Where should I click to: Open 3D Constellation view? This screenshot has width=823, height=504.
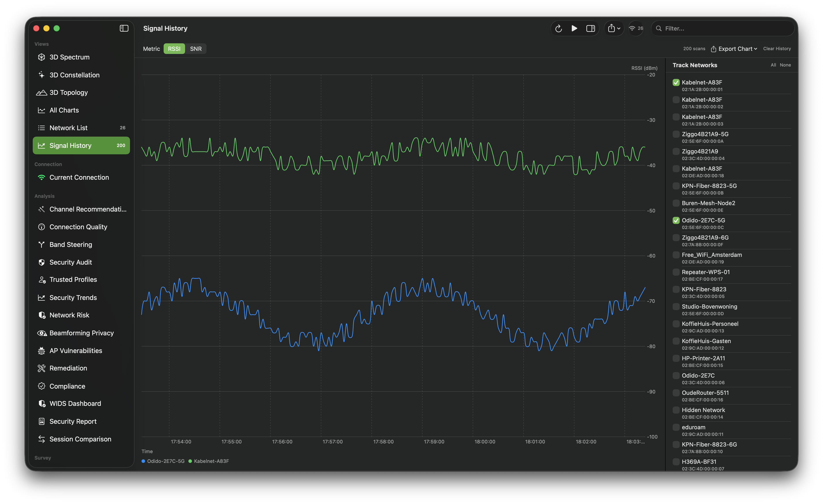[x=81, y=75]
